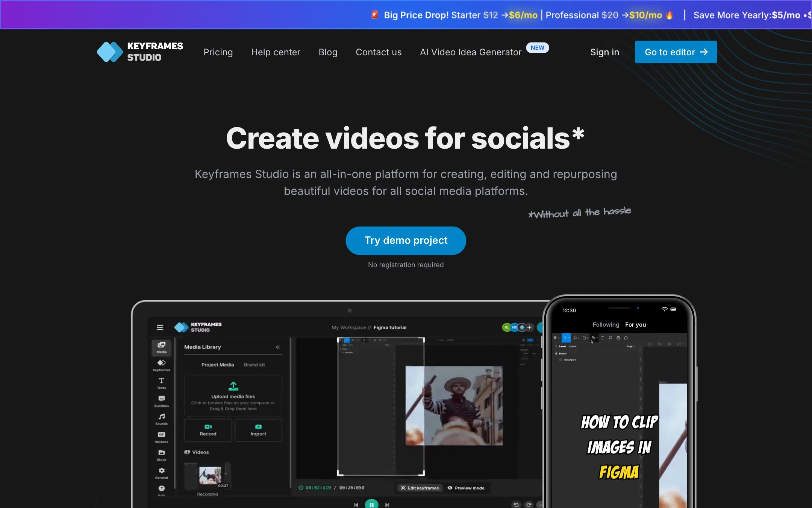Collapse the Media Library panel
The image size is (812, 508).
pyautogui.click(x=278, y=347)
